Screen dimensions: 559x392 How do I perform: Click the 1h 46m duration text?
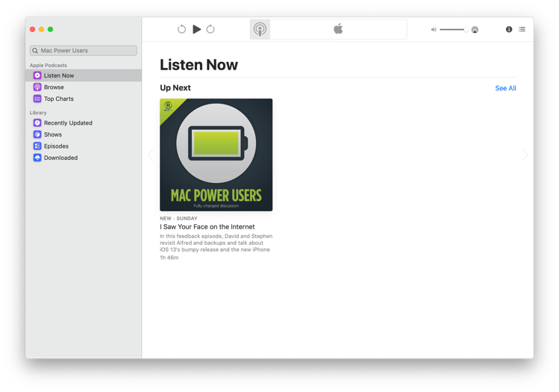point(169,258)
